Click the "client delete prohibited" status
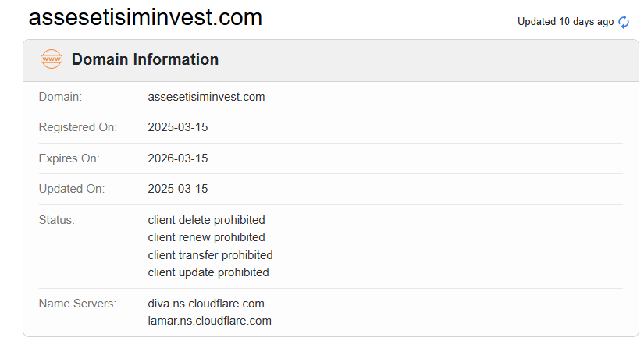Screen dimensions: 644x341 (x=206, y=220)
